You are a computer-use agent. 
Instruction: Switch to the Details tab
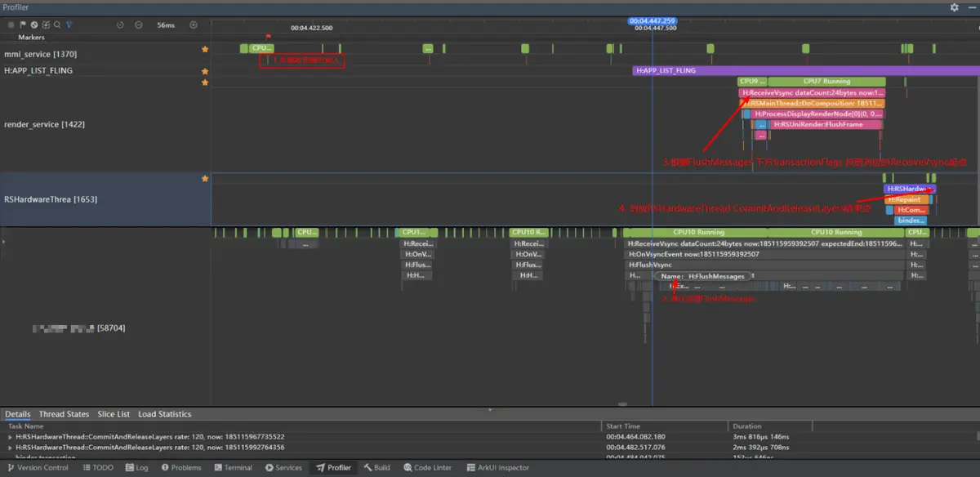[x=18, y=414]
